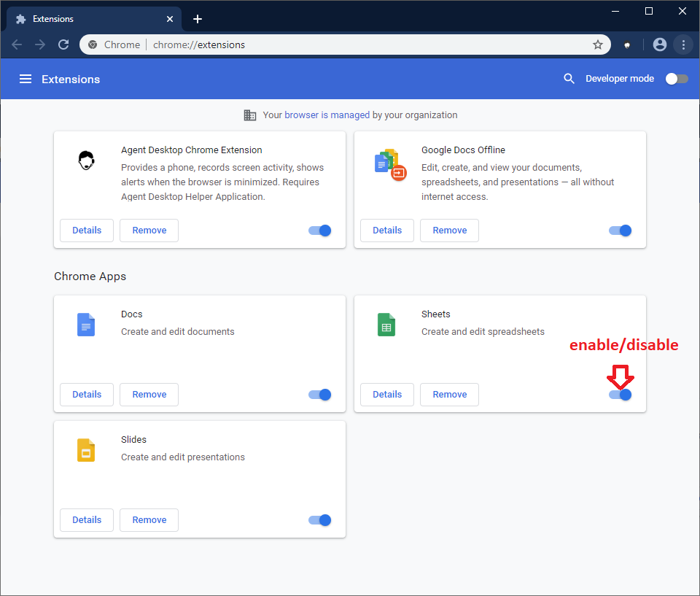The height and width of the screenshot is (596, 700).
Task: Click the yellow Slides app icon
Action: (x=86, y=450)
